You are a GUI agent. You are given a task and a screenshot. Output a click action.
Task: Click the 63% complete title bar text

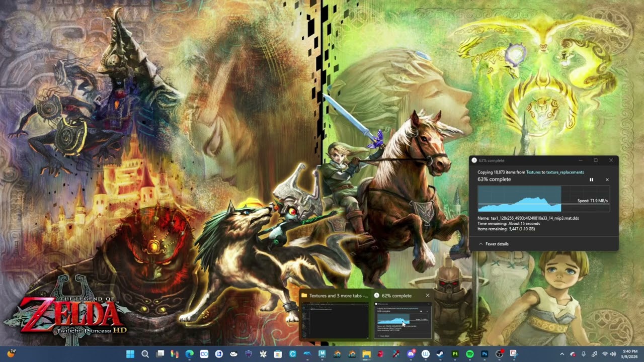pyautogui.click(x=492, y=160)
